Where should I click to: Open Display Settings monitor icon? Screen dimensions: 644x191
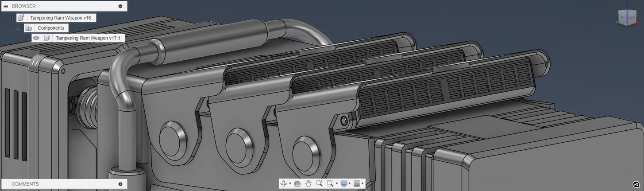pos(344,183)
